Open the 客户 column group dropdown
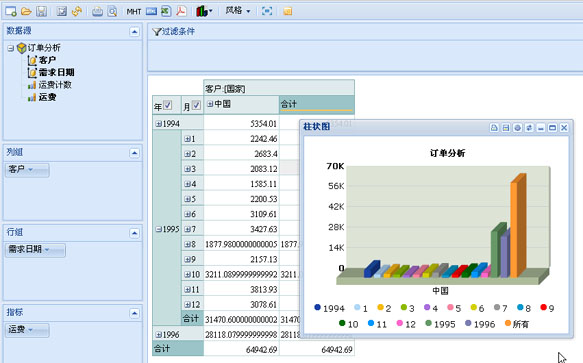The height and width of the screenshot is (363, 583). [x=27, y=170]
